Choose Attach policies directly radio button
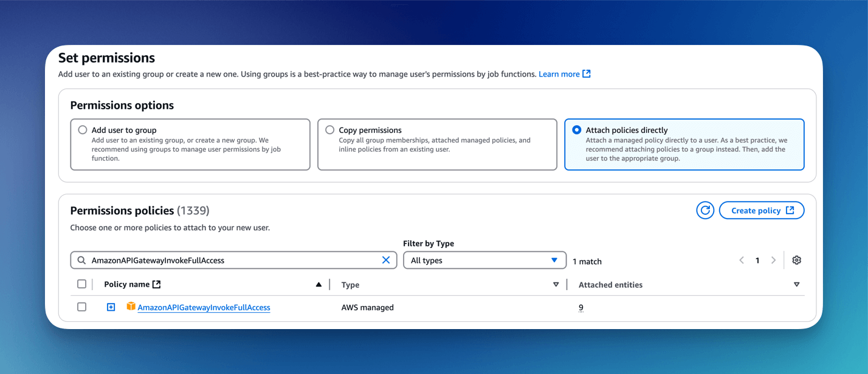Screen dimensions: 868x374 [577, 130]
